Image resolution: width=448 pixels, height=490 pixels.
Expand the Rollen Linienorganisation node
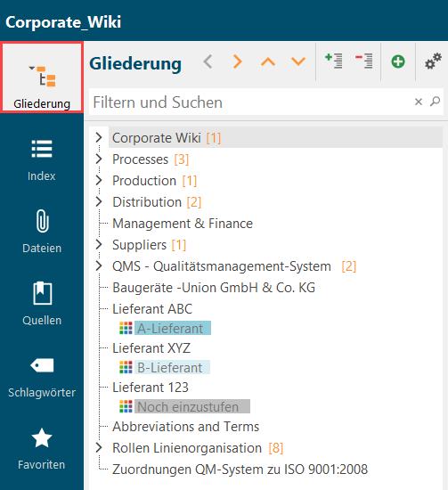point(99,447)
